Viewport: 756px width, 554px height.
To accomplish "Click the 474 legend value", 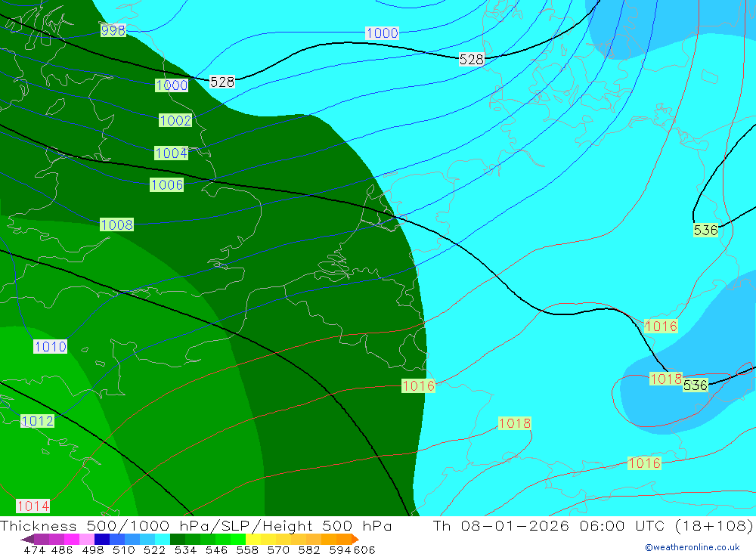I will click(x=34, y=549).
